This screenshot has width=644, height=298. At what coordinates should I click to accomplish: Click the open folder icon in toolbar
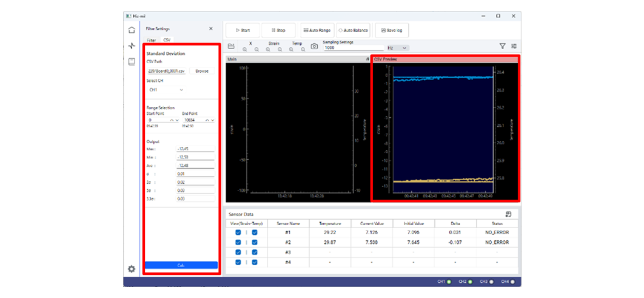tap(230, 46)
